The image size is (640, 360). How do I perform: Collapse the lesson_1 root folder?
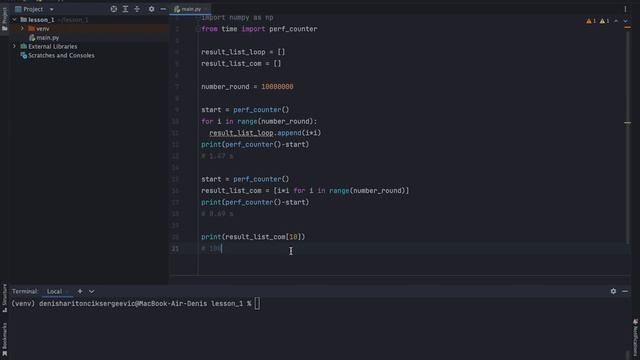15,20
